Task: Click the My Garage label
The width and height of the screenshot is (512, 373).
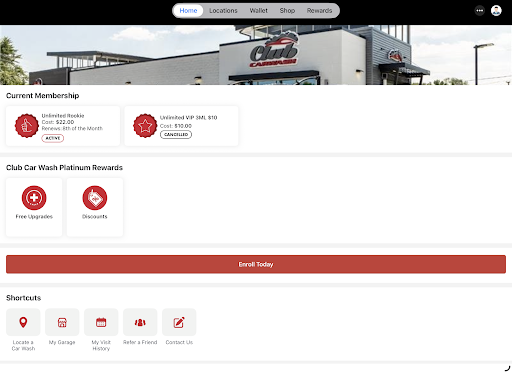Action: pyautogui.click(x=62, y=342)
